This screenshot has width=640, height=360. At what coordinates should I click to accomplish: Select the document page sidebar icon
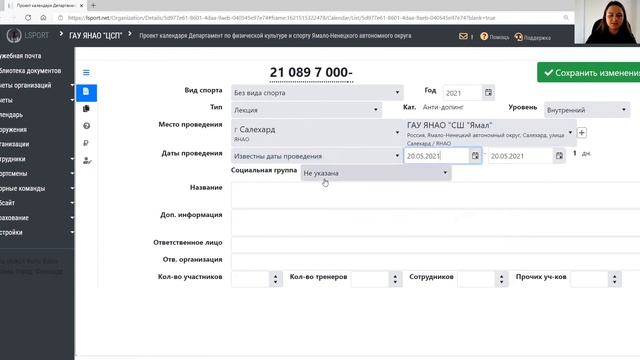[86, 92]
